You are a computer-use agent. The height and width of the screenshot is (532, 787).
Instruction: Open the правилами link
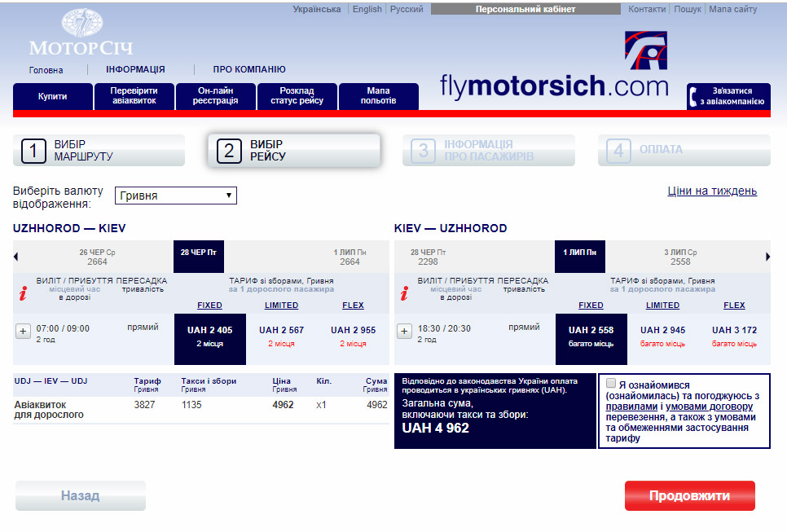(x=631, y=407)
